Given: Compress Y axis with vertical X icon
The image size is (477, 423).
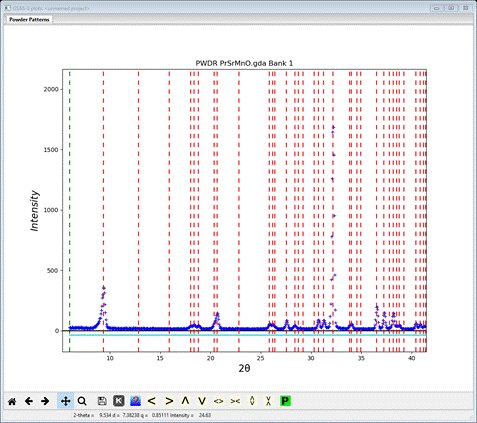Looking at the screenshot, I should [268, 401].
